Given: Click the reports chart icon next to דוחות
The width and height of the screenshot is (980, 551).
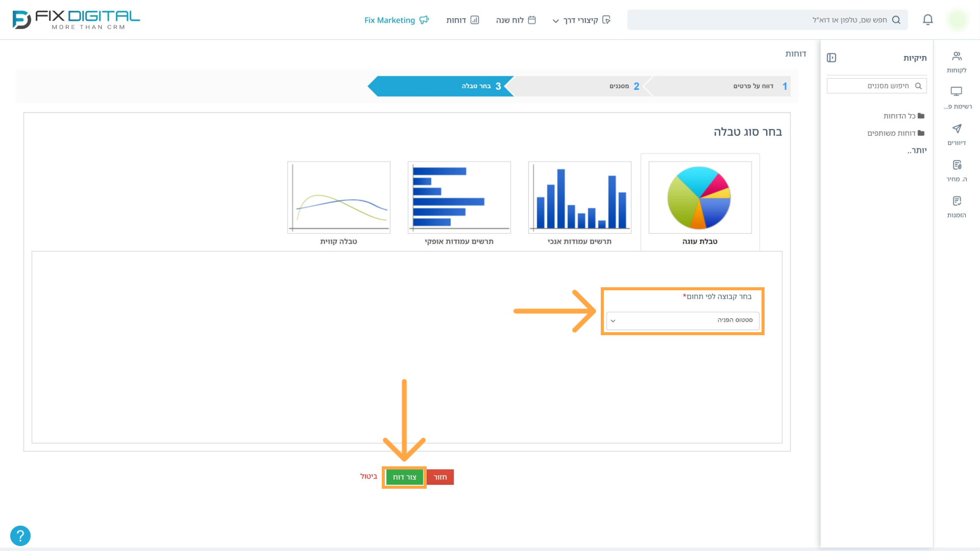Looking at the screenshot, I should [x=475, y=20].
